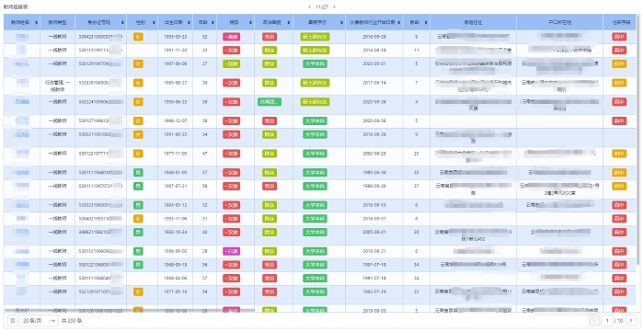Sort by 从事教师行业开始日期 sort icon

coord(399,22)
